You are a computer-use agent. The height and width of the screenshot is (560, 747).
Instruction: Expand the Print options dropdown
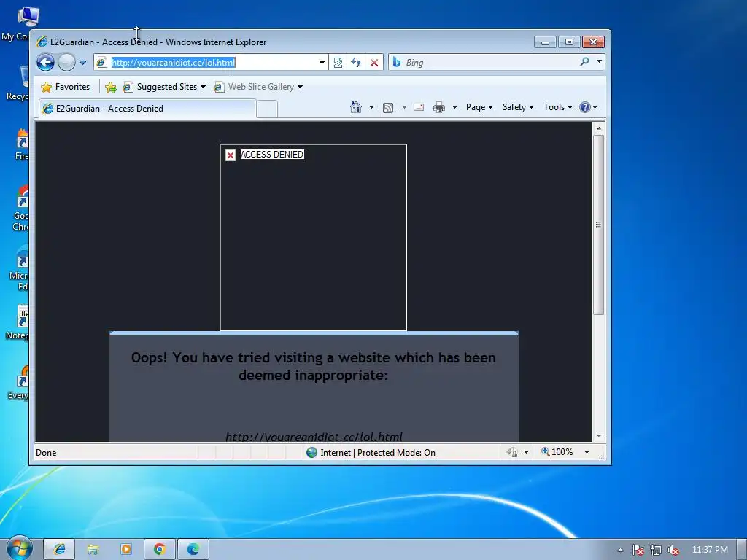[x=454, y=108]
